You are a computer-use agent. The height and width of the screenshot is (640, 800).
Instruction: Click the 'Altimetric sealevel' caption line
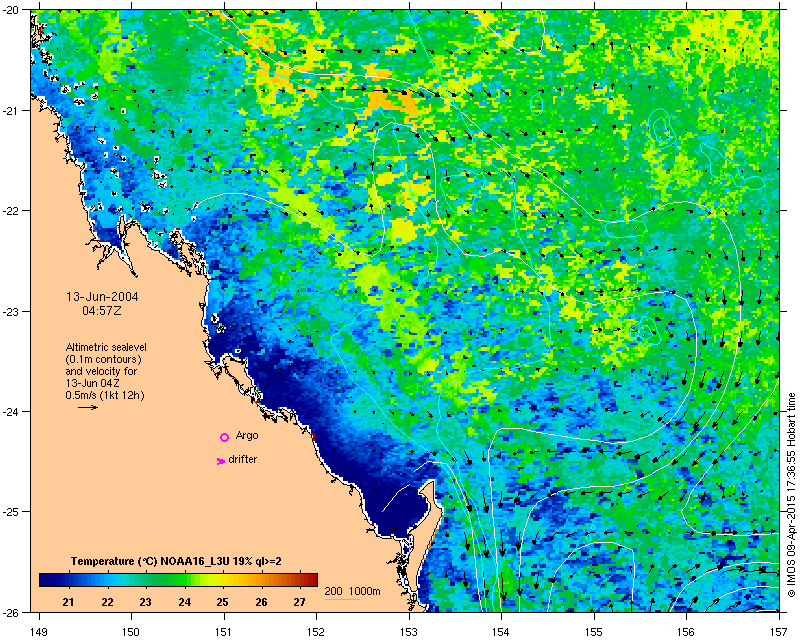pos(106,347)
